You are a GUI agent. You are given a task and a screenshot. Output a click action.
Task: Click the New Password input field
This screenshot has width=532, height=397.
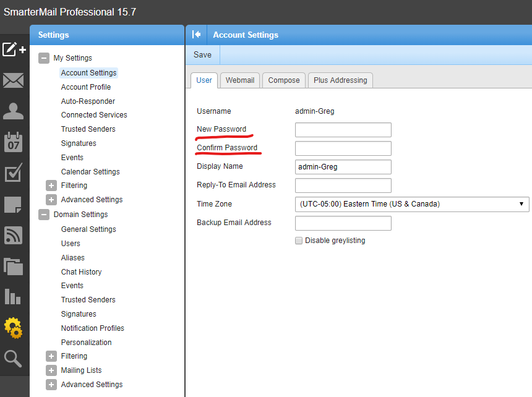point(343,130)
